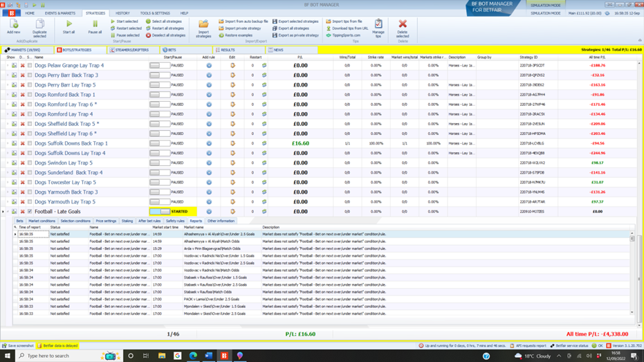Click the show icon for Dogs Swindon Lay Trap 5
Image resolution: width=644 pixels, height=362 pixels.
15,163
